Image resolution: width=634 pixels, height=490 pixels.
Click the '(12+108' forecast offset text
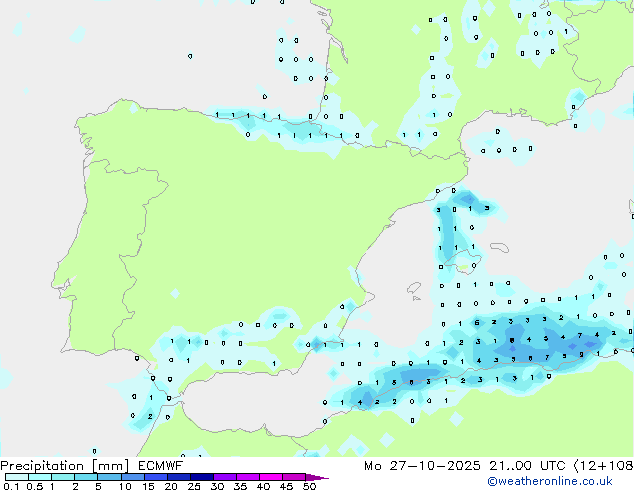point(603,466)
